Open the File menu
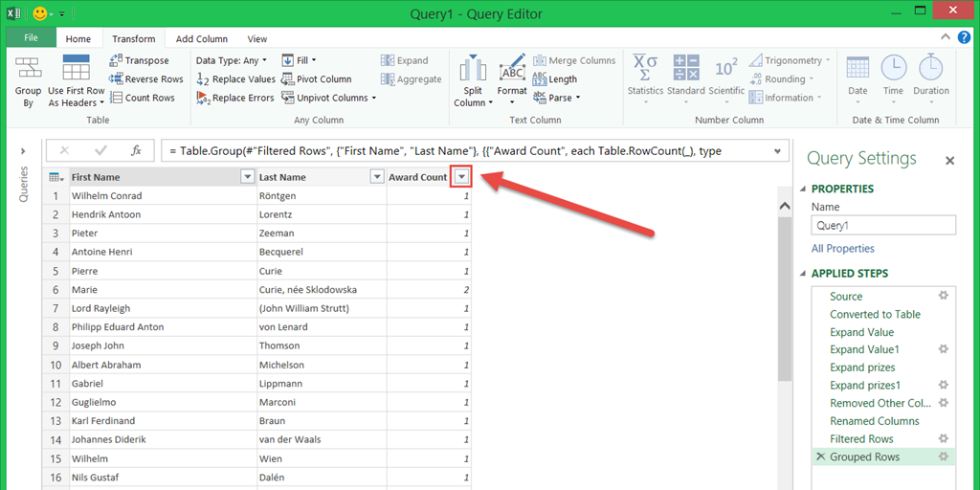The height and width of the screenshot is (490, 980). click(31, 38)
